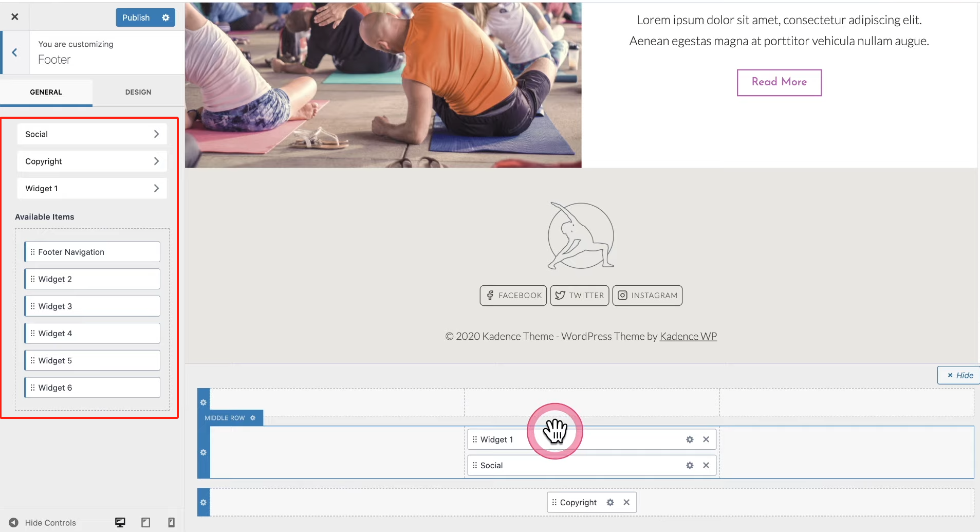The width and height of the screenshot is (980, 532).
Task: Open Copyright item settings gear in bottom row
Action: (610, 502)
